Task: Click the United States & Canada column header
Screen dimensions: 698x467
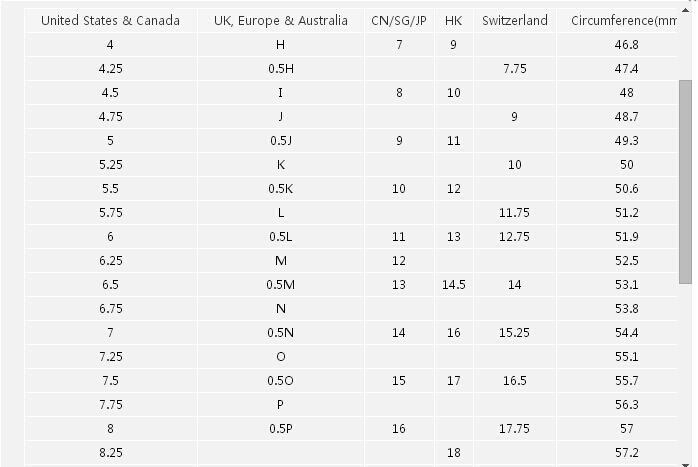Action: (110, 21)
